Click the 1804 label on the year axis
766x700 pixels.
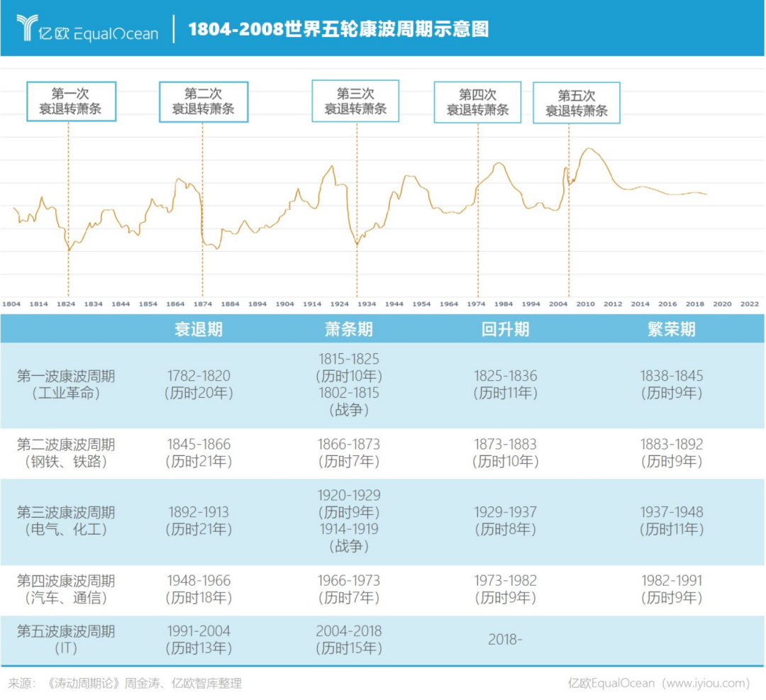click(11, 304)
